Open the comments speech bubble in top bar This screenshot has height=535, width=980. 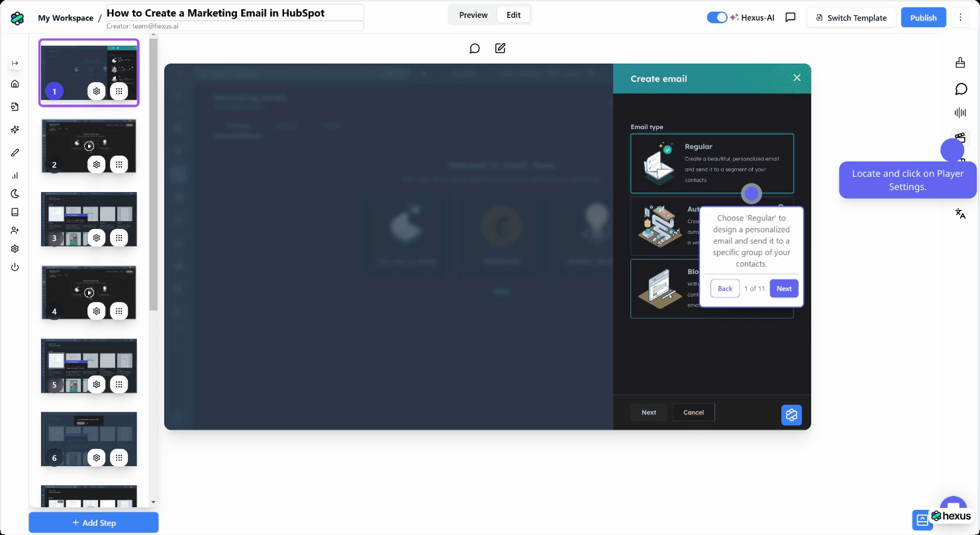point(790,18)
